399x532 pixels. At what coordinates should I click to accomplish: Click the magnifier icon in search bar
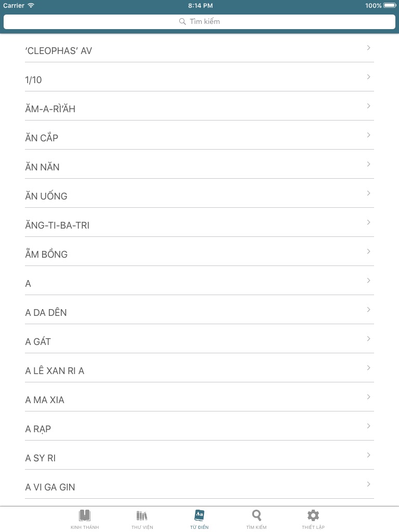182,22
